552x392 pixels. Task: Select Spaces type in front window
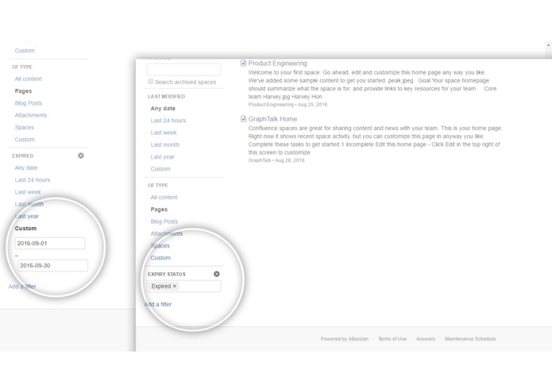click(x=160, y=246)
